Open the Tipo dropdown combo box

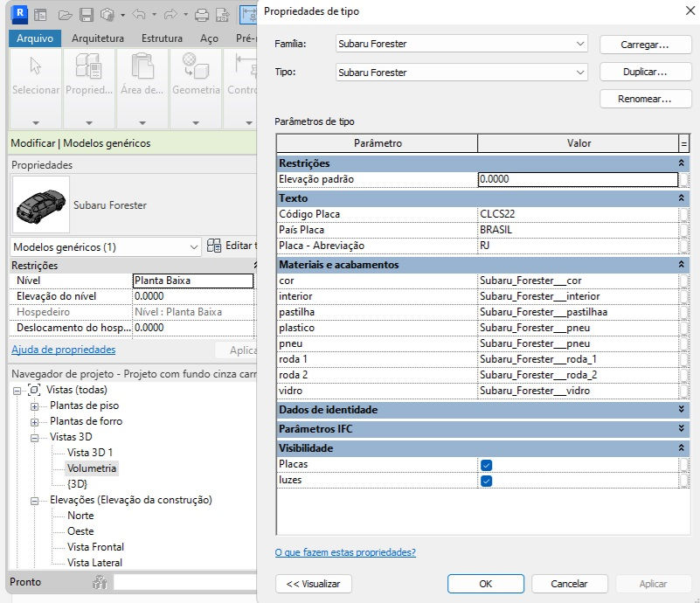(x=461, y=73)
